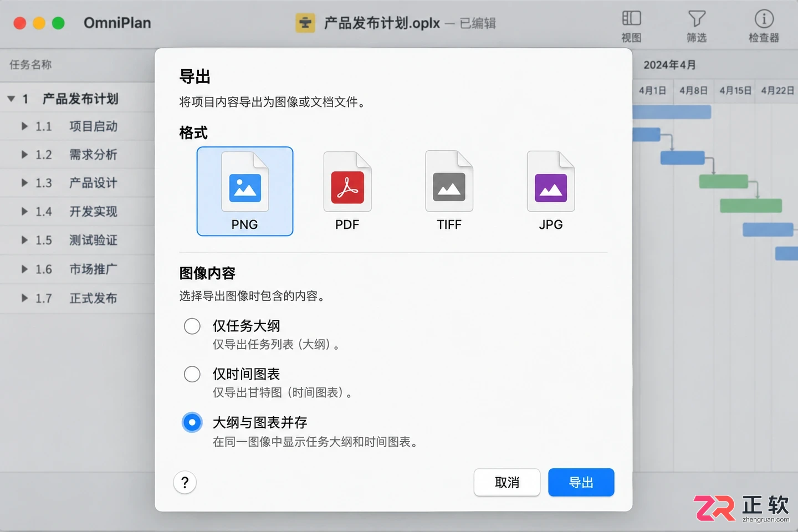Click the 4月8日 date column
Image resolution: width=798 pixels, height=532 pixels.
[694, 90]
